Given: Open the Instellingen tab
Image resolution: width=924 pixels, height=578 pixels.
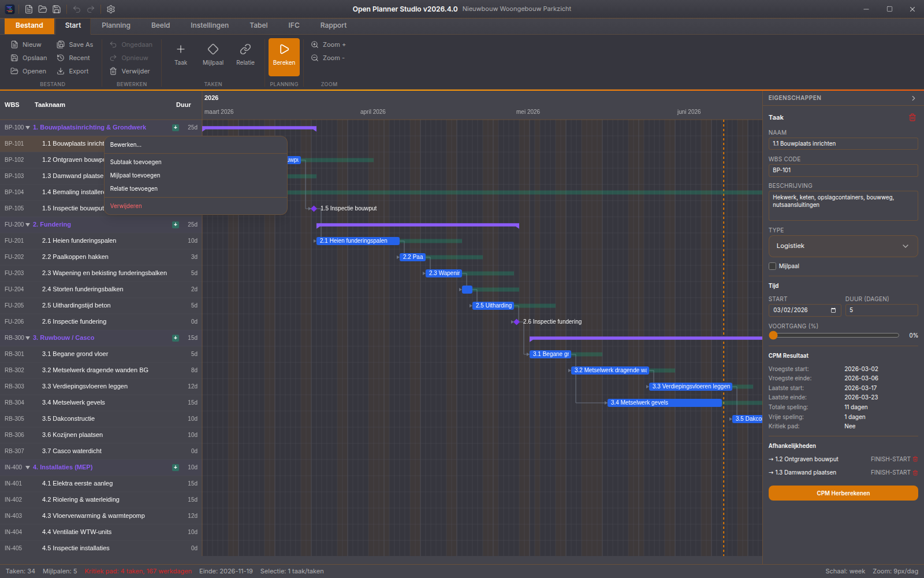Looking at the screenshot, I should click(x=210, y=25).
